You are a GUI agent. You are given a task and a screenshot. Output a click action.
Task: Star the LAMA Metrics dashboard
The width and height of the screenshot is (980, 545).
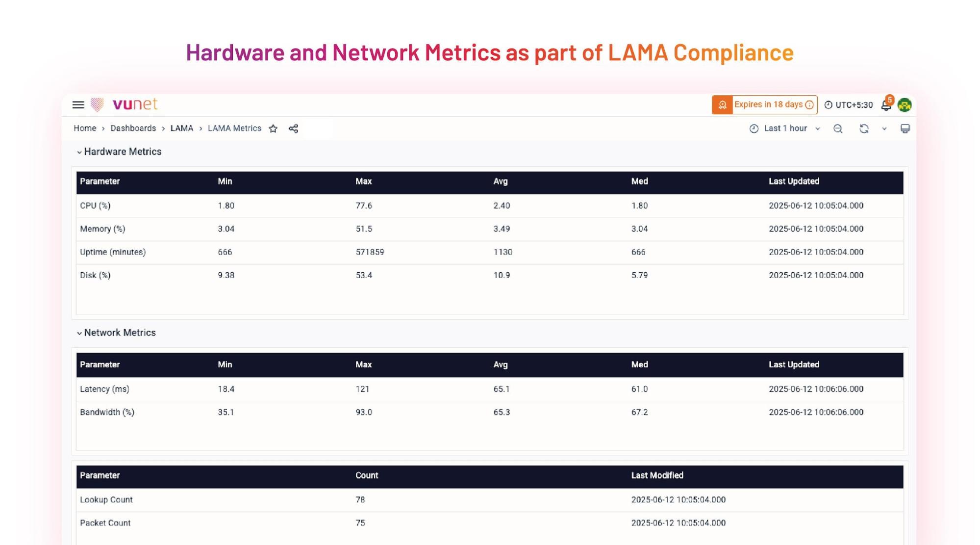click(273, 129)
